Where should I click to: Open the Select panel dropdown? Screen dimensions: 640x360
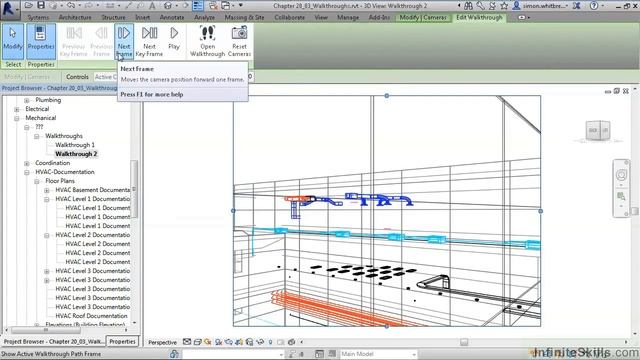tap(13, 64)
